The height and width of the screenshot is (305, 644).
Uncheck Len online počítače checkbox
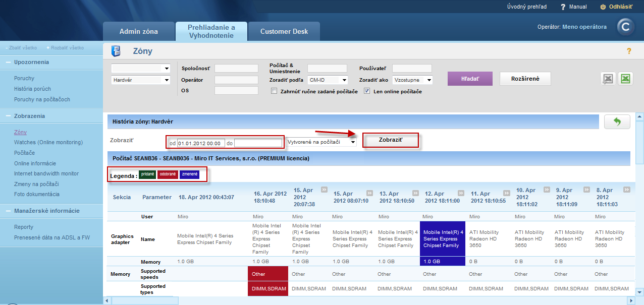pos(367,91)
